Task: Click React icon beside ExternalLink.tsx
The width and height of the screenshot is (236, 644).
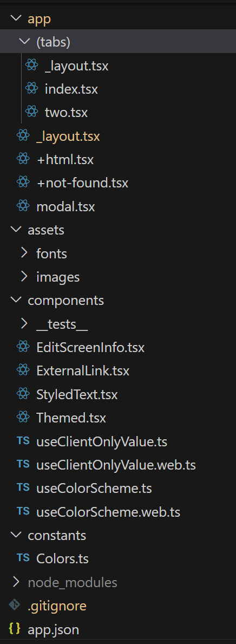Action: 23,371
